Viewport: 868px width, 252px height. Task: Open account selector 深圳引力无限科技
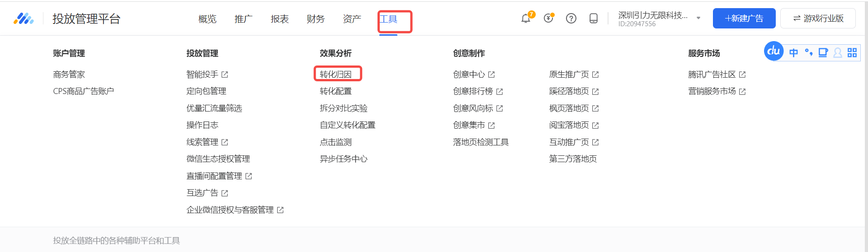pyautogui.click(x=652, y=16)
